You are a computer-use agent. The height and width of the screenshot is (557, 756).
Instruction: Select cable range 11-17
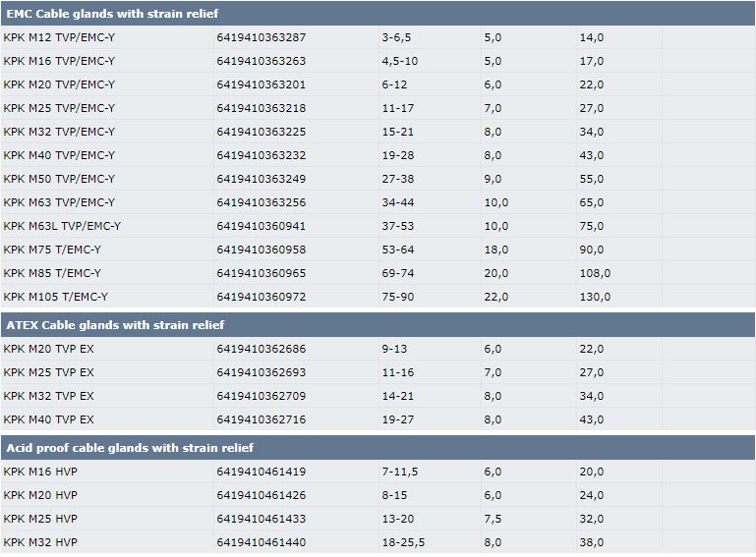[398, 108]
